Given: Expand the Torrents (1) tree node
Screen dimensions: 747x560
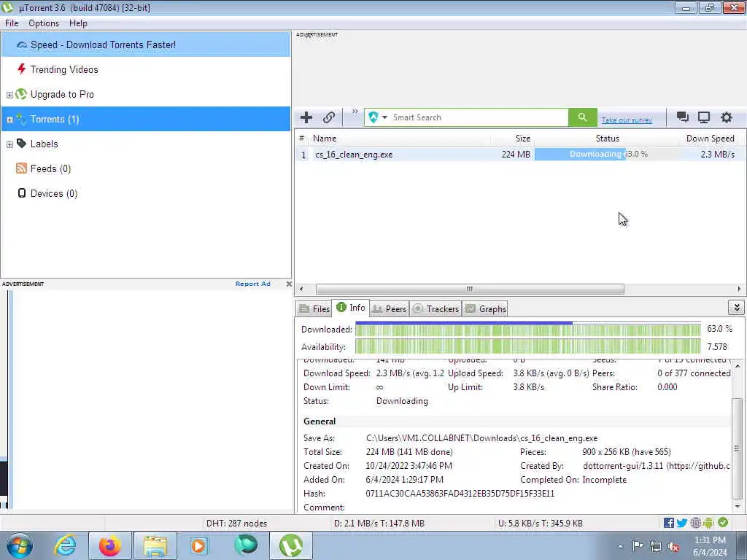Looking at the screenshot, I should click(x=9, y=120).
